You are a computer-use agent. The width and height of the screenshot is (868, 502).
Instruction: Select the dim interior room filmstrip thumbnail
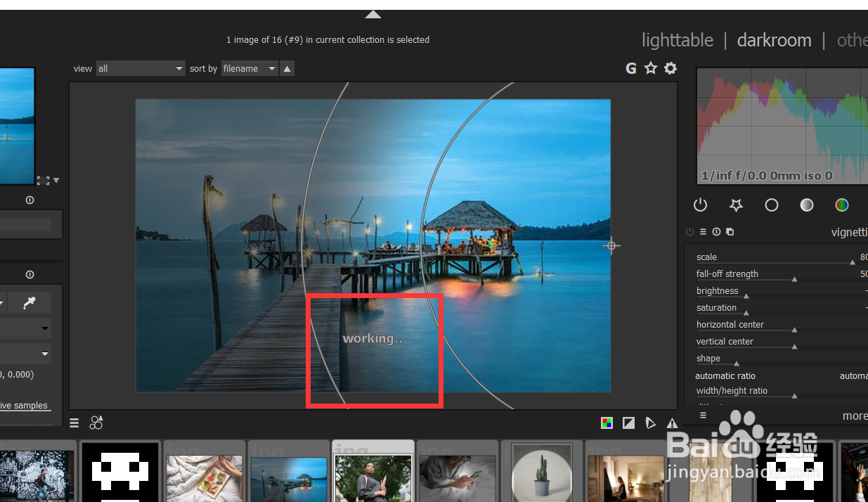626,478
